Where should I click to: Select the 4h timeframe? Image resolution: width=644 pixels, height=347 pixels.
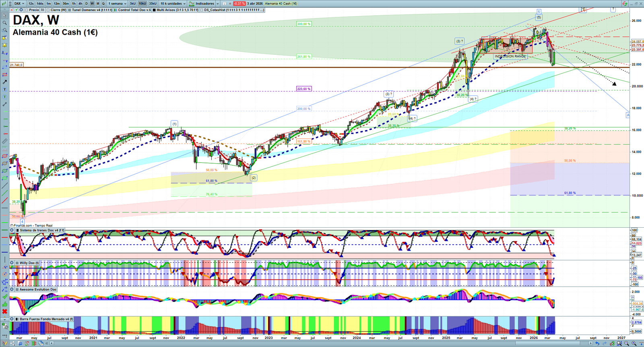80,4
